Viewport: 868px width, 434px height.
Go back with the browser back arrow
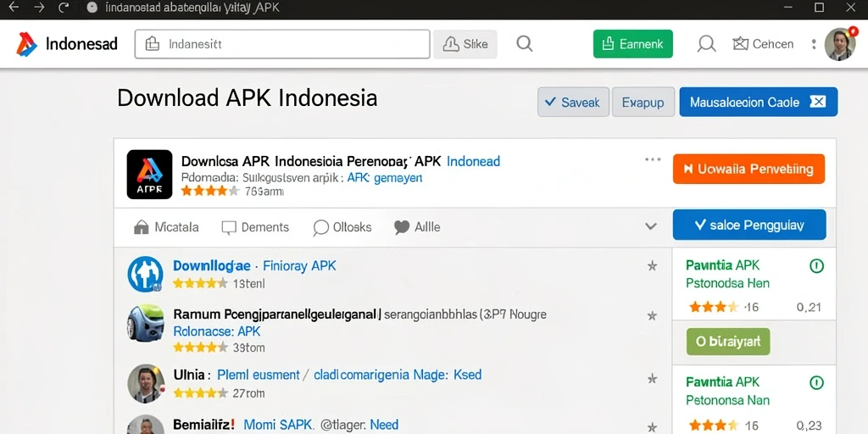tap(14, 7)
